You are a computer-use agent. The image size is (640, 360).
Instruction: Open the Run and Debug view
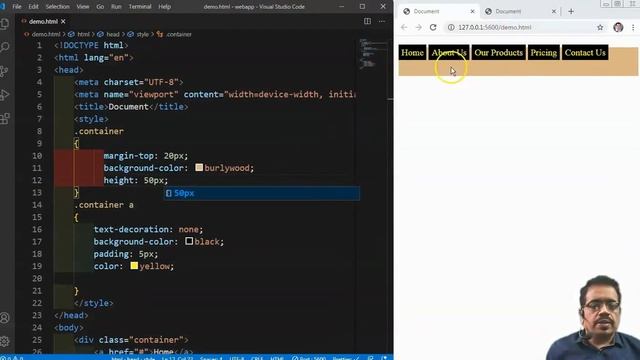(x=5, y=95)
